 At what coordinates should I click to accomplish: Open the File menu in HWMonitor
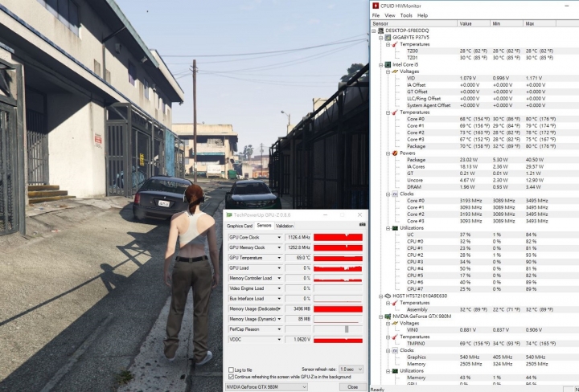[x=376, y=15]
